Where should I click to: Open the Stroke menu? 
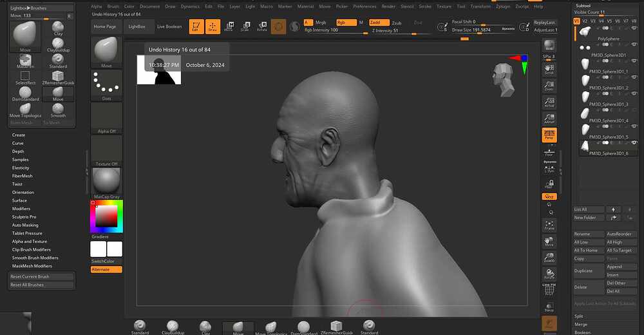[x=425, y=6]
